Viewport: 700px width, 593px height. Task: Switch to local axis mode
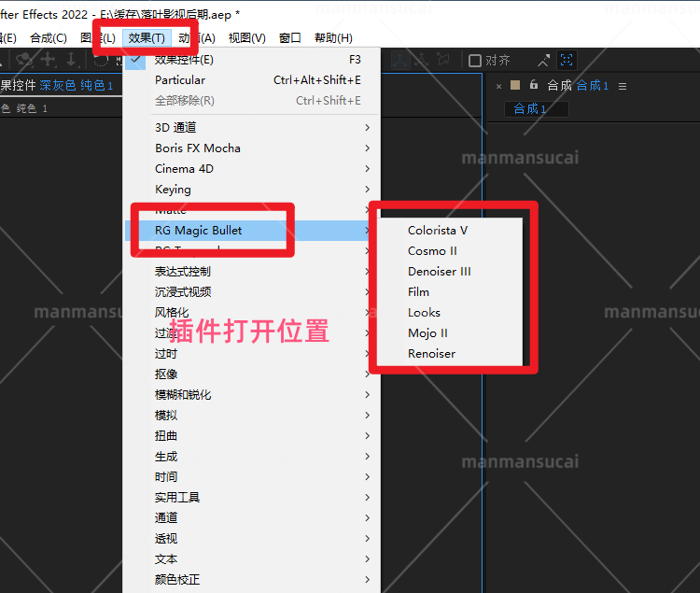pos(400,60)
